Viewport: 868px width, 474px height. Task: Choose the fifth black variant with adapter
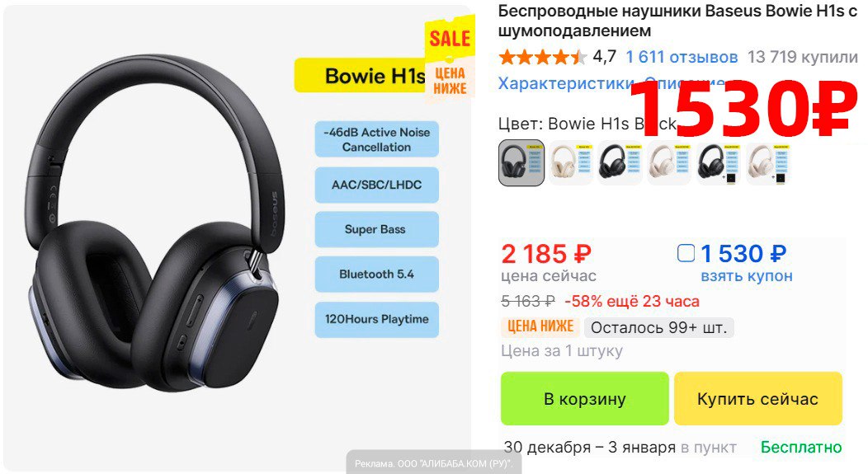(719, 162)
